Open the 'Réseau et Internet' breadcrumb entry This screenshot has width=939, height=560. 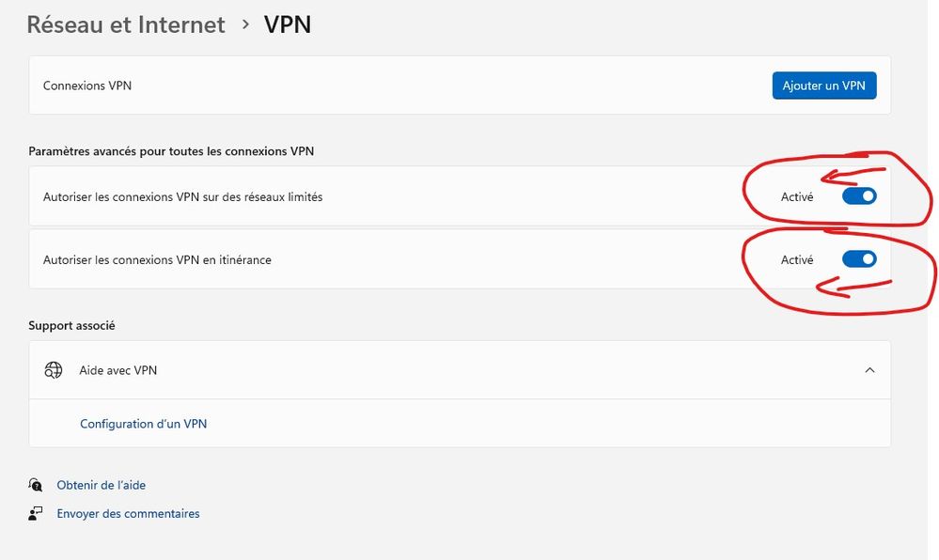pyautogui.click(x=126, y=24)
